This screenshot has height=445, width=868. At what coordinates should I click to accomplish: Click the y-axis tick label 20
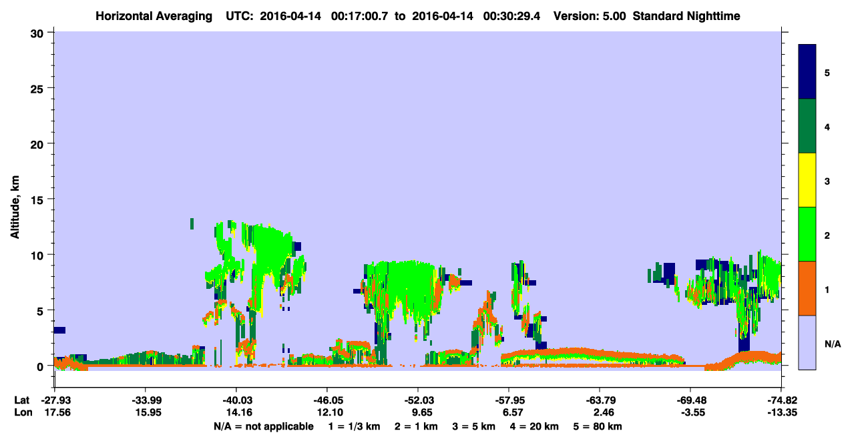(x=39, y=143)
